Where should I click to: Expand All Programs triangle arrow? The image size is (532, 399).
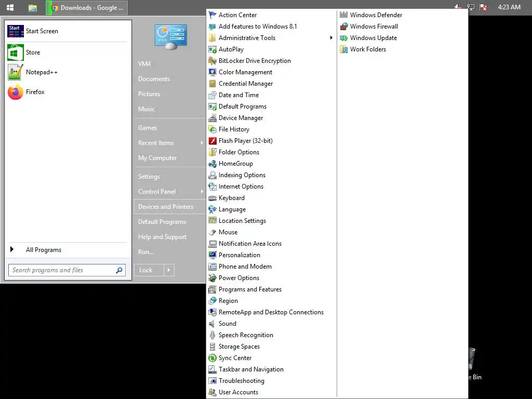[12, 249]
